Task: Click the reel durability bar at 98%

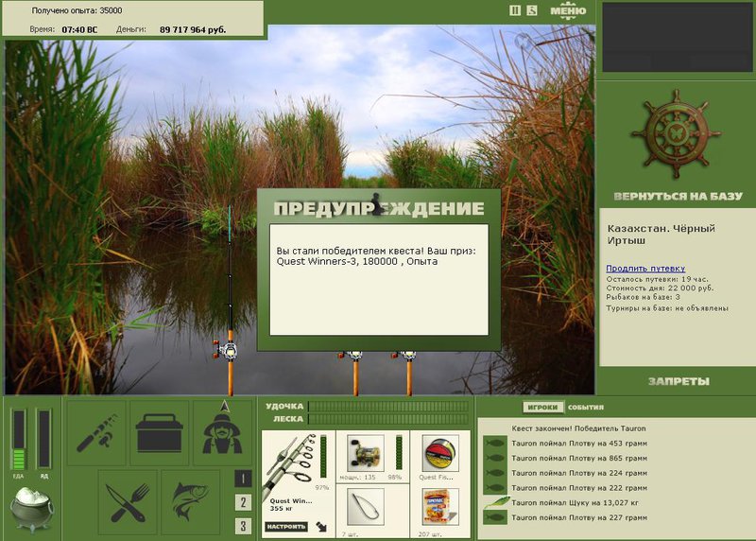Action: [399, 452]
